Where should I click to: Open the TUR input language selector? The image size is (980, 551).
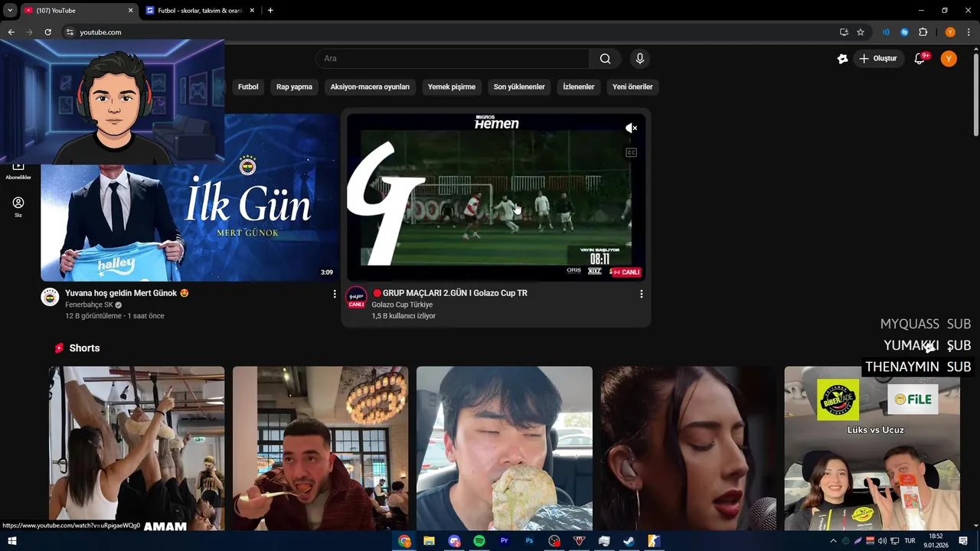pyautogui.click(x=910, y=541)
